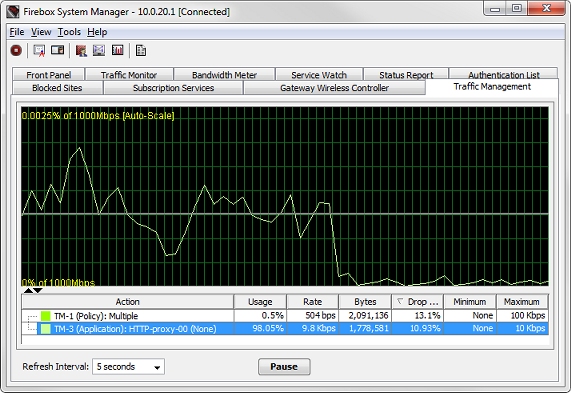Select TM-3 (Application): HTTP-proxy-00 row
This screenshot has width=571, height=393.
pyautogui.click(x=285, y=329)
